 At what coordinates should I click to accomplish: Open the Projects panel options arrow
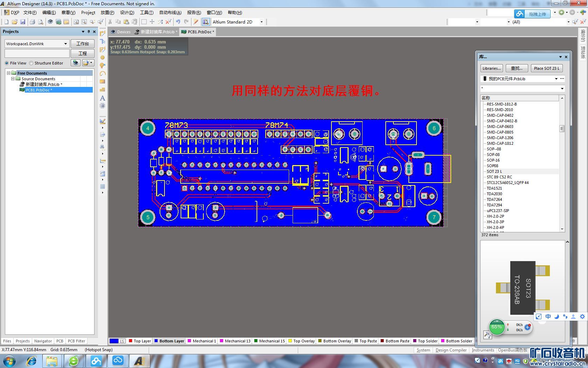(x=83, y=32)
